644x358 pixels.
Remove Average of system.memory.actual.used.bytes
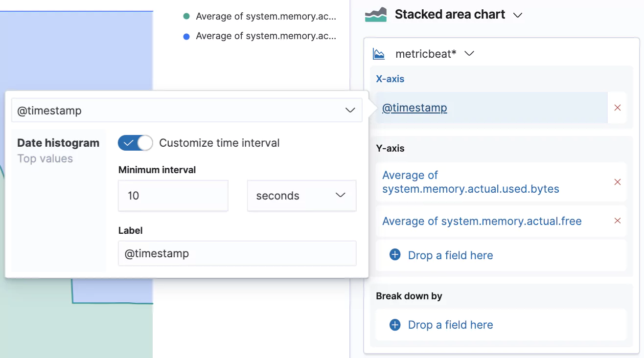pos(618,182)
